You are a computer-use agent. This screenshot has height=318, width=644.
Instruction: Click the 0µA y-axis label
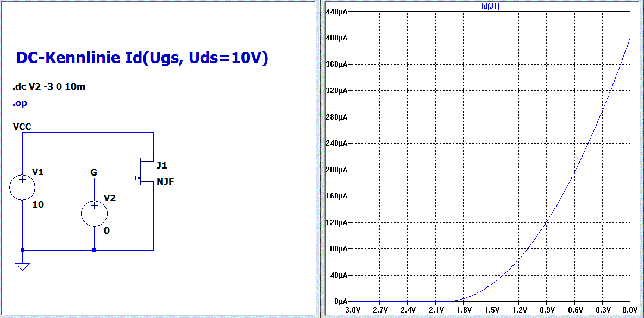click(x=340, y=301)
